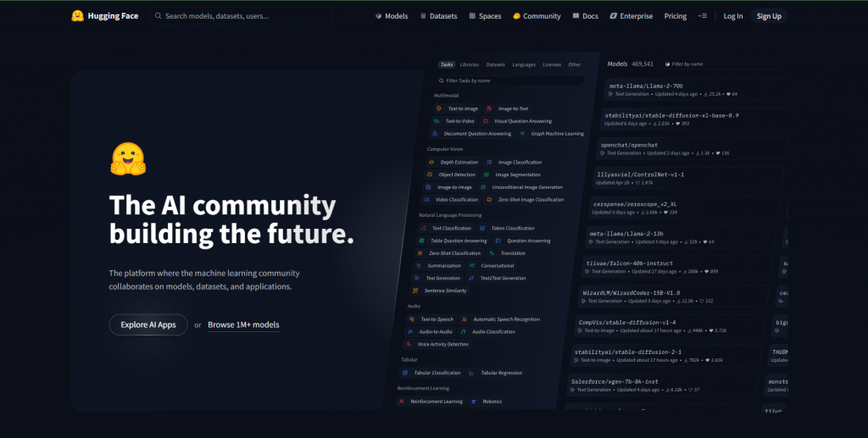Select the Voice Activity Detection chip
Viewport: 868px width, 438px height.
coord(437,345)
